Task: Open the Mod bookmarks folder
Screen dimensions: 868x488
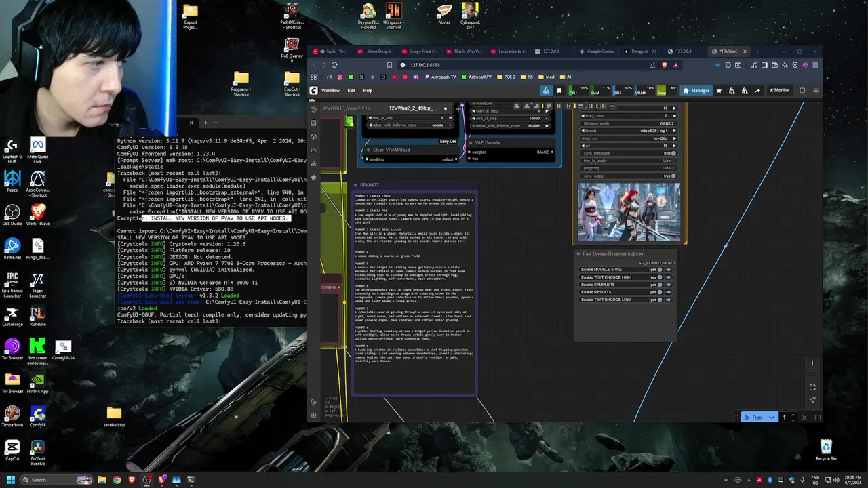Action: pos(547,77)
